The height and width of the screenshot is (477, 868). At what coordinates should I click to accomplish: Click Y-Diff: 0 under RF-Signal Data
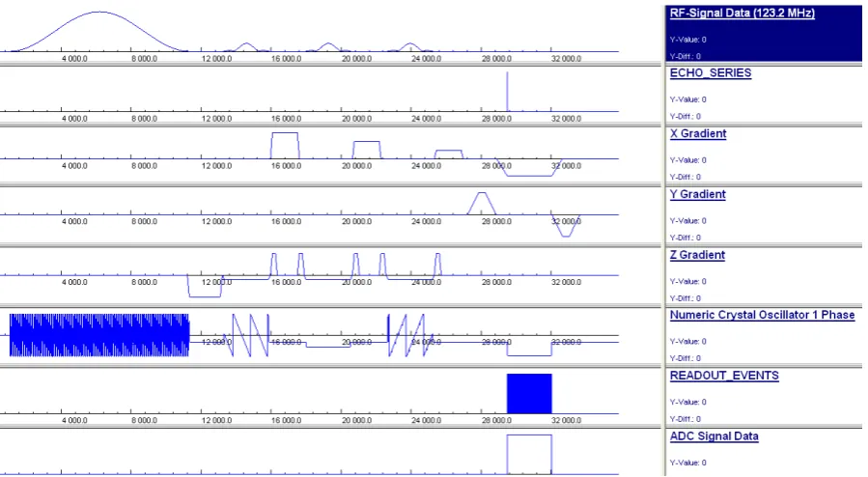click(x=686, y=56)
